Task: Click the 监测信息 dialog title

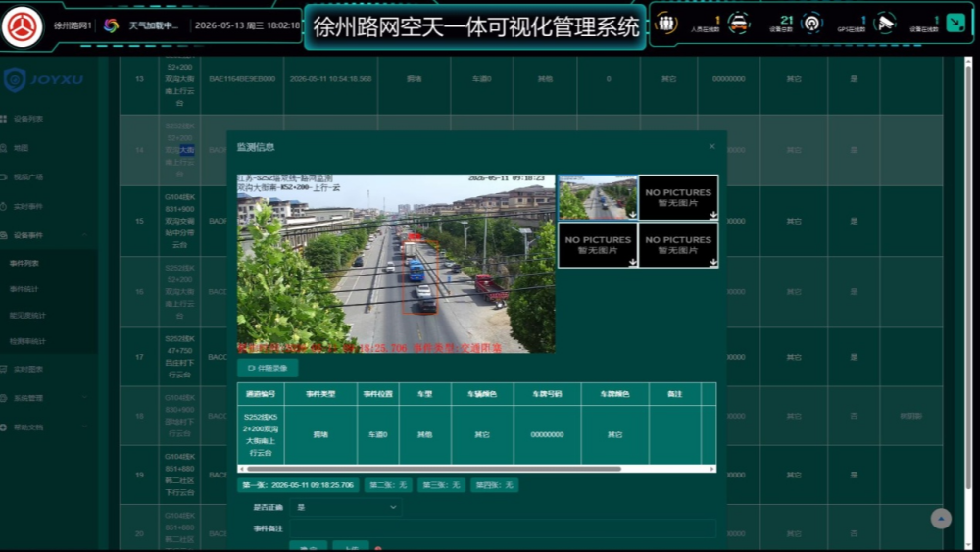Action: [x=256, y=147]
